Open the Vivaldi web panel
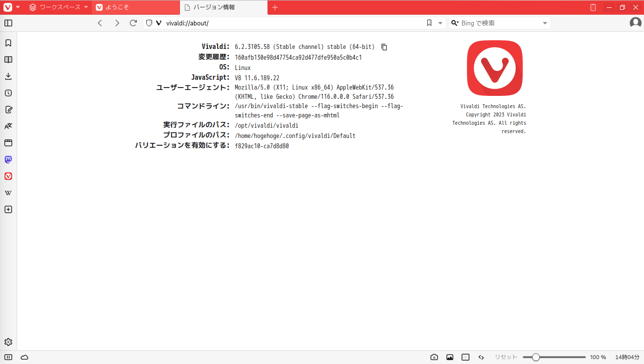 (8, 176)
